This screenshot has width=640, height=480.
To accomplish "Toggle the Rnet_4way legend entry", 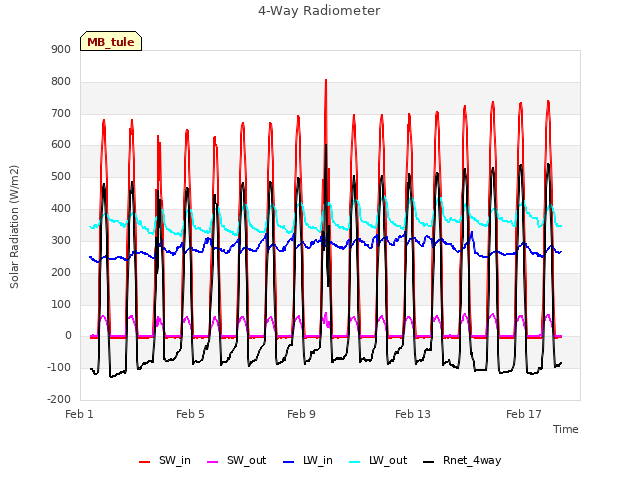I will (x=462, y=460).
